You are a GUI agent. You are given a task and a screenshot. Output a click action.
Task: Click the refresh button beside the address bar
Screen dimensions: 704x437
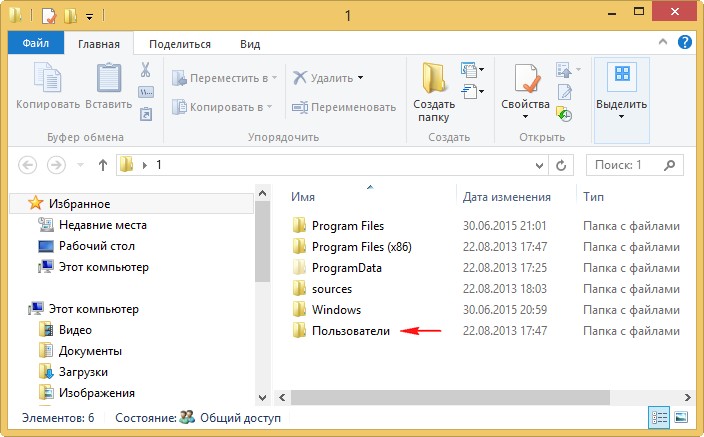click(x=561, y=164)
